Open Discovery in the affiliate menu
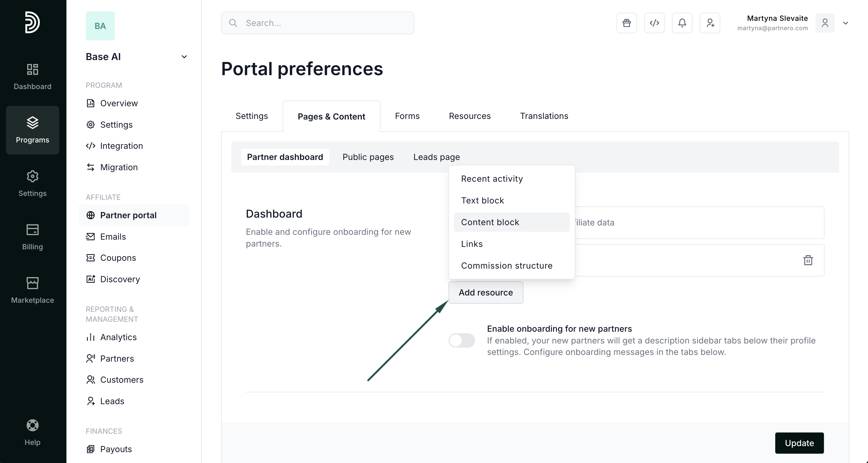The image size is (868, 463). 120,279
